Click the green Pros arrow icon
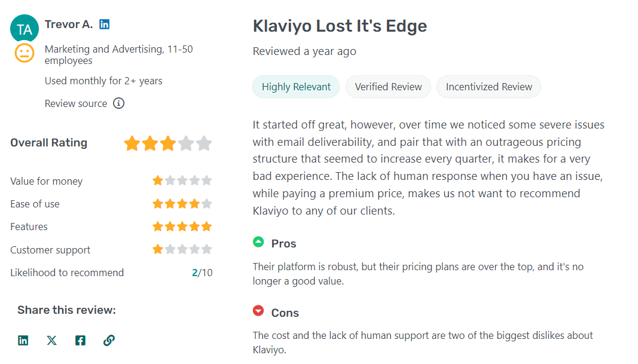This screenshot has width=638, height=364. [x=258, y=242]
